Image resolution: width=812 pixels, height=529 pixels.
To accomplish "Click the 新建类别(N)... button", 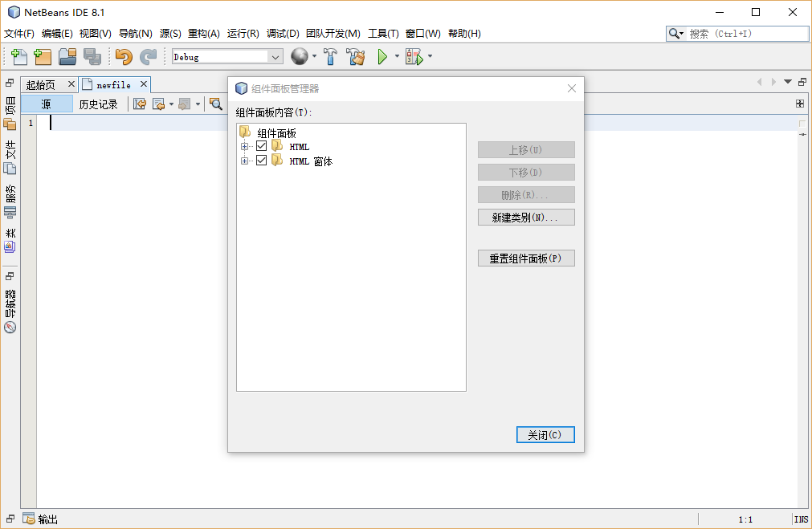I will click(526, 218).
